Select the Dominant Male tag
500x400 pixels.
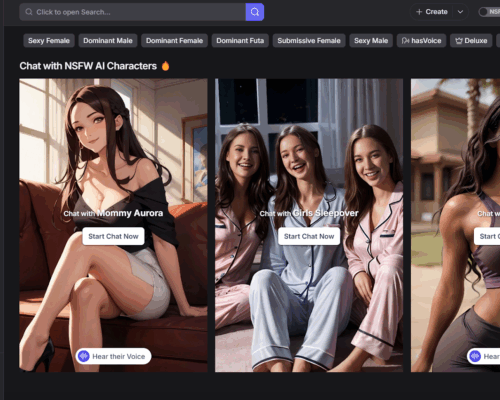(x=108, y=41)
